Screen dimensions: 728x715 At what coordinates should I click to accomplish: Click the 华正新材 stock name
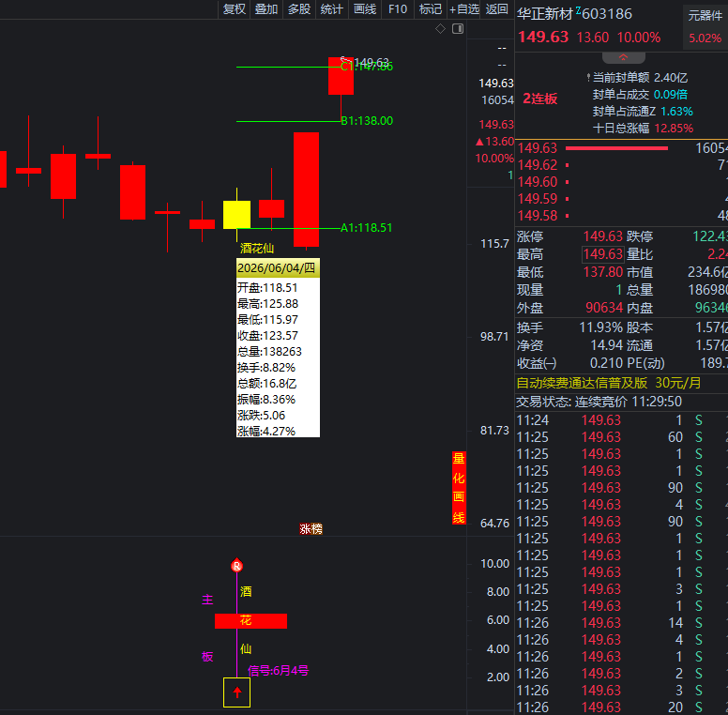pyautogui.click(x=545, y=14)
